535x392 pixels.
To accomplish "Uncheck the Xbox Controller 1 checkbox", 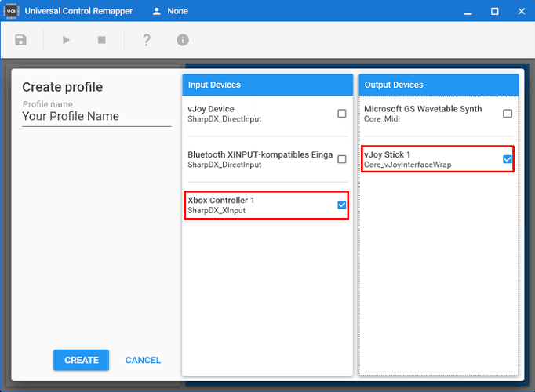I will (x=341, y=205).
